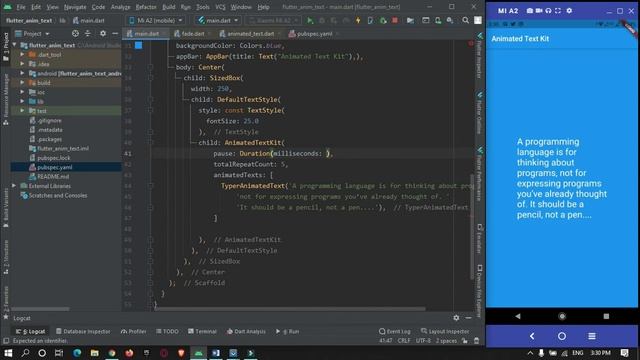Hide the Logcat panel with minus icon
This screenshot has width=640, height=360.
point(468,318)
